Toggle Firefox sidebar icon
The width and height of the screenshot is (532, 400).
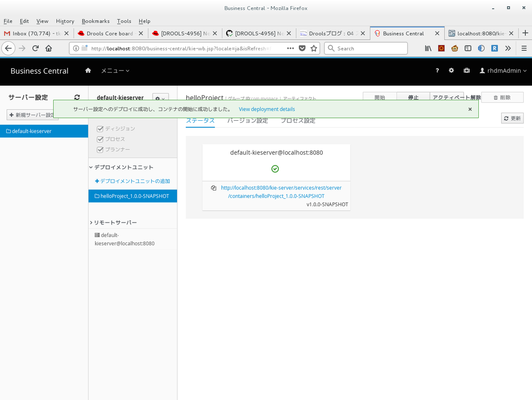(x=468, y=48)
